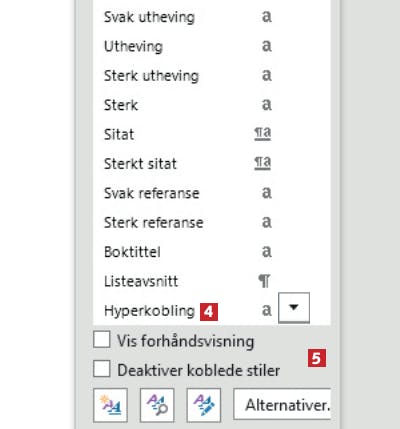400x429 pixels.
Task: Click the New Style icon button
Action: (110, 405)
